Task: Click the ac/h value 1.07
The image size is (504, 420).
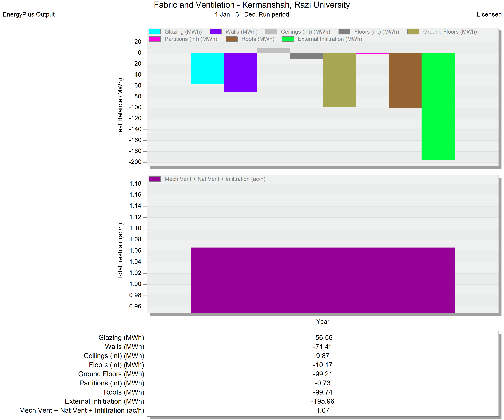Action: (323, 411)
